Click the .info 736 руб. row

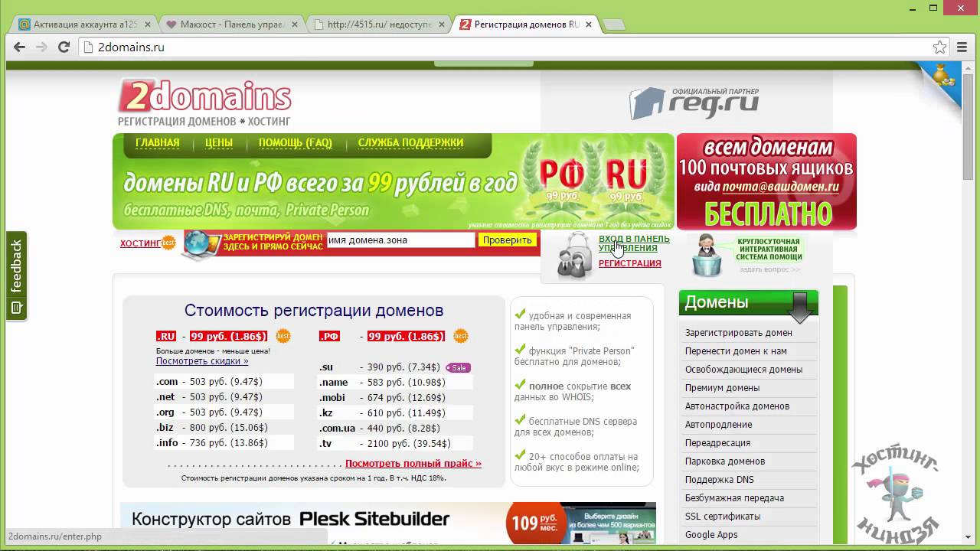(224, 443)
